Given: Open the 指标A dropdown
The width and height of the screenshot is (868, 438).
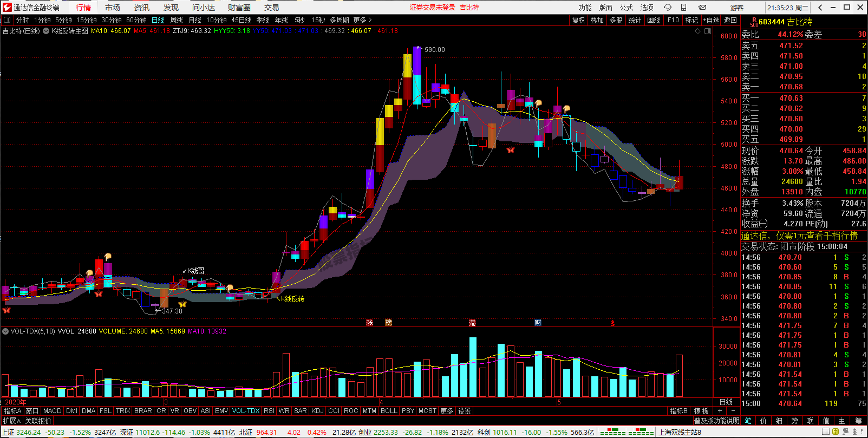Looking at the screenshot, I should [12, 411].
